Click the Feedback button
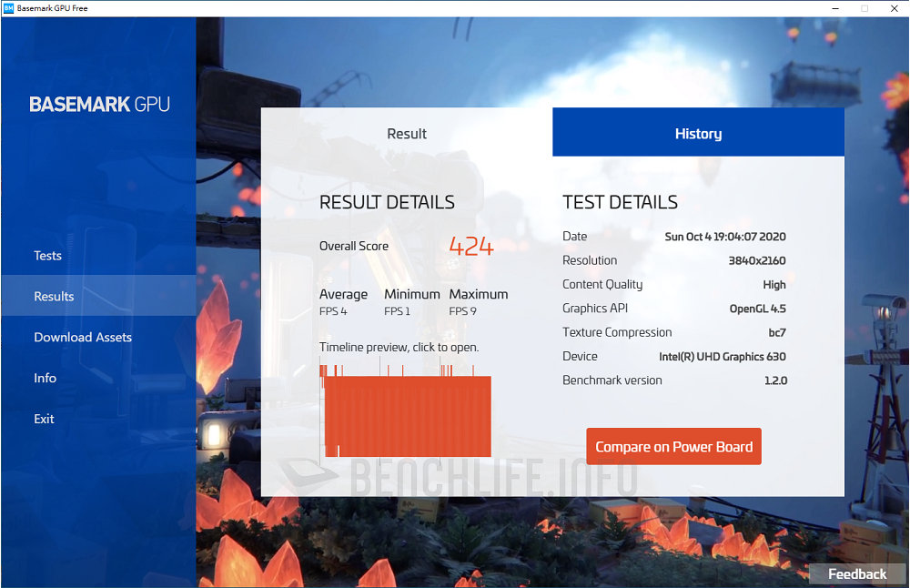The width and height of the screenshot is (910, 588). point(856,573)
